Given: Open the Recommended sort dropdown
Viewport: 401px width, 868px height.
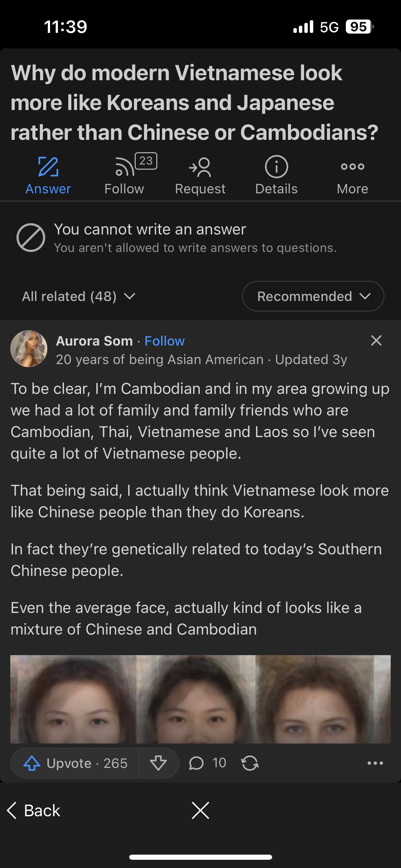Looking at the screenshot, I should click(313, 296).
